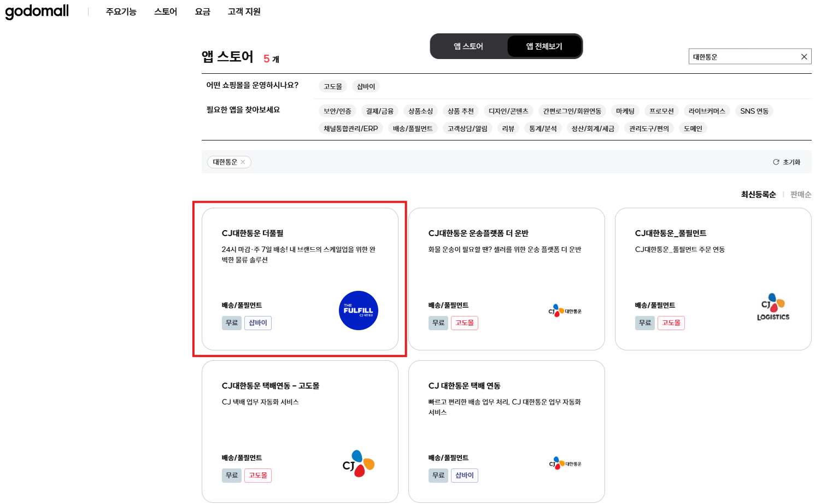Screen dimensions: 821x504
Task: Click 무료 tag on CJ 대한통운 택배 연동 card
Action: click(x=438, y=476)
